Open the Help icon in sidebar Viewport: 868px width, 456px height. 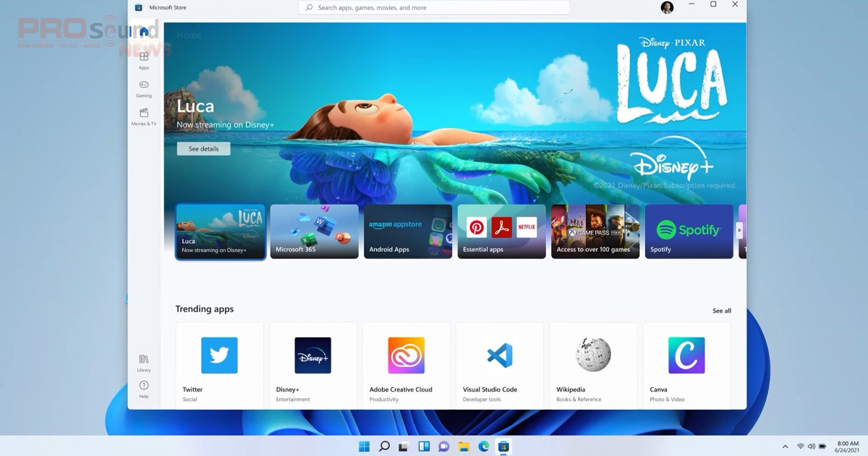click(x=144, y=389)
